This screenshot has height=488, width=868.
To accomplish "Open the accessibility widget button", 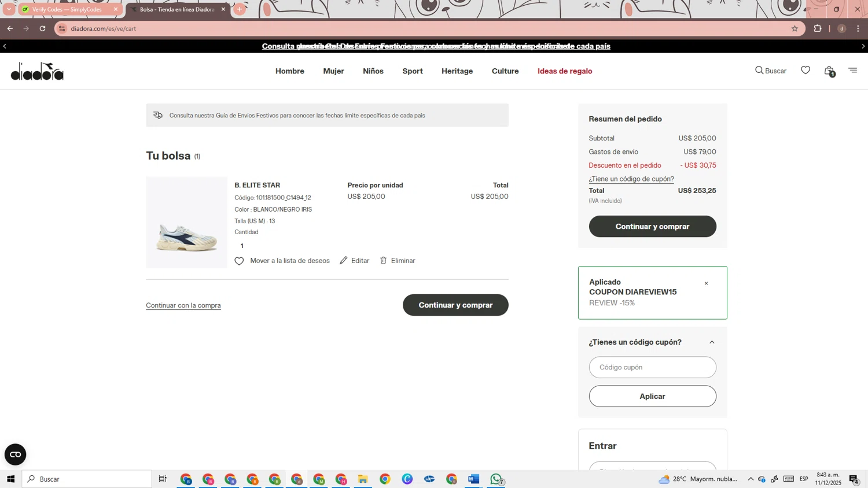I will (16, 454).
